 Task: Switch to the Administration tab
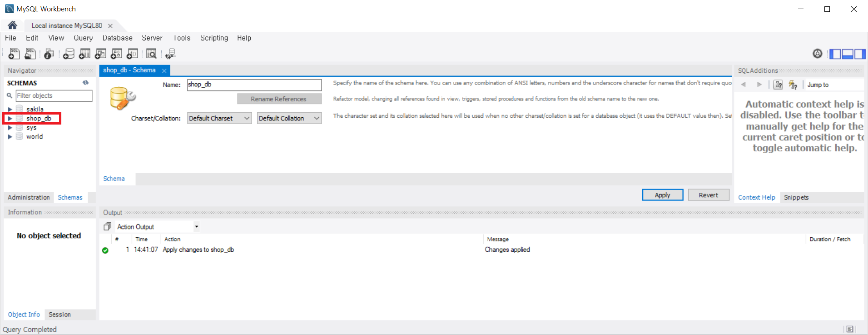pos(29,197)
